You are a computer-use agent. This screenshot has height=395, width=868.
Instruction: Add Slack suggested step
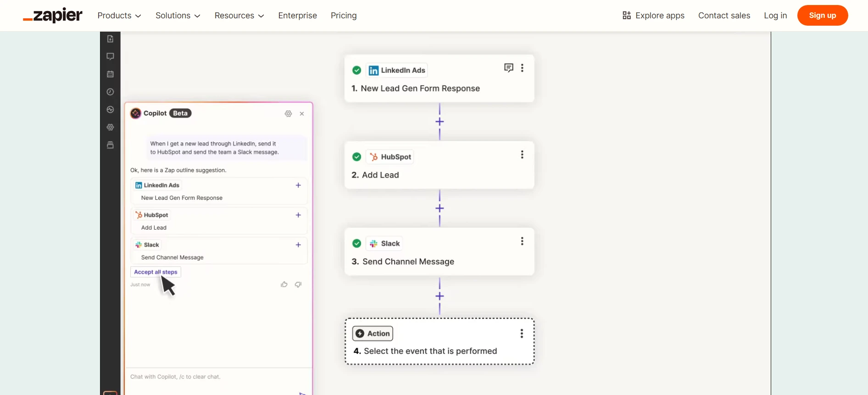point(298,245)
